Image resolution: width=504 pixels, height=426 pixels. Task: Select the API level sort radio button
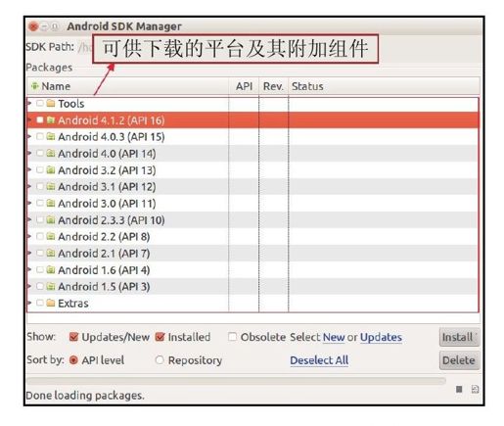click(x=73, y=360)
